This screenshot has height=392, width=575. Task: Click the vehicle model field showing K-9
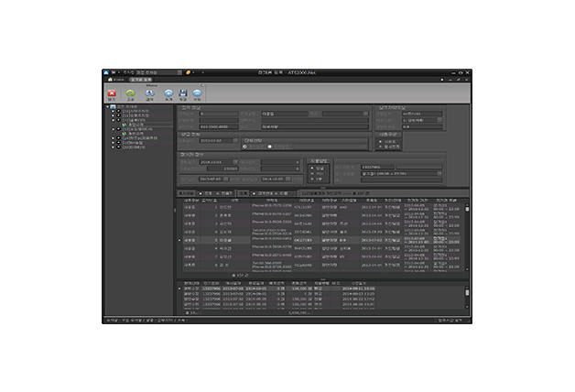pos(422,126)
